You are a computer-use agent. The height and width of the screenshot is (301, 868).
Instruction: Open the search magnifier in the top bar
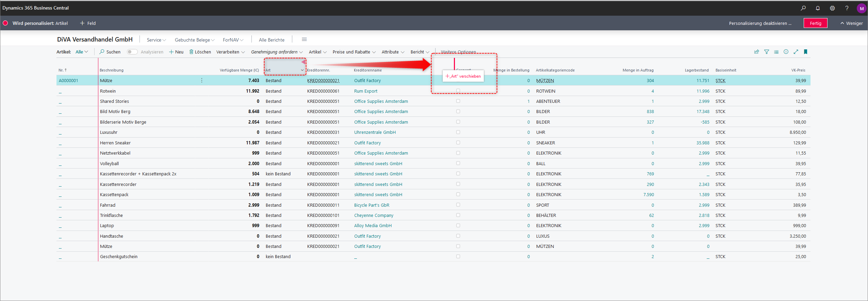pos(803,8)
